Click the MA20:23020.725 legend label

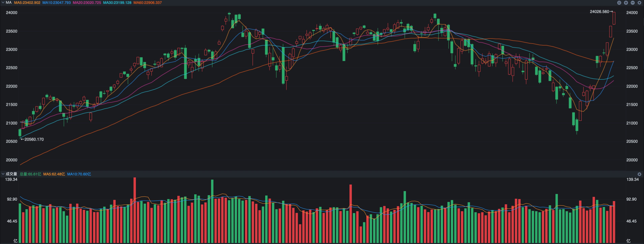pyautogui.click(x=87, y=3)
